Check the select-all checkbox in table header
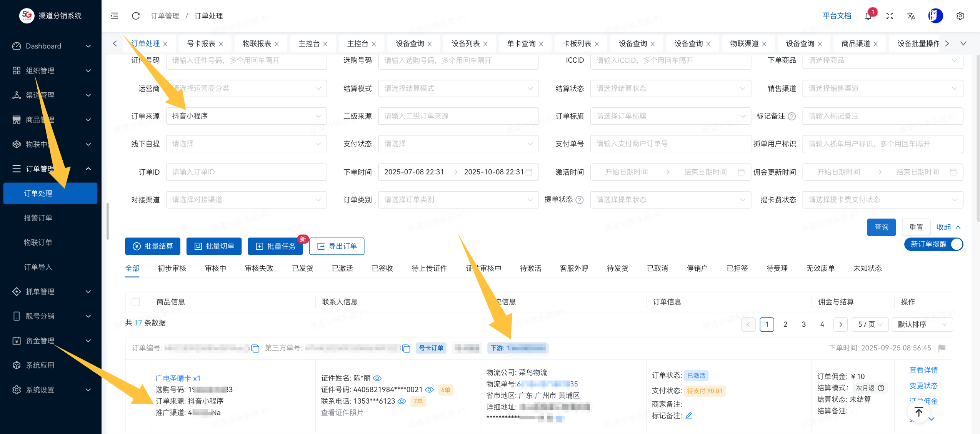Image resolution: width=980 pixels, height=434 pixels. [136, 302]
